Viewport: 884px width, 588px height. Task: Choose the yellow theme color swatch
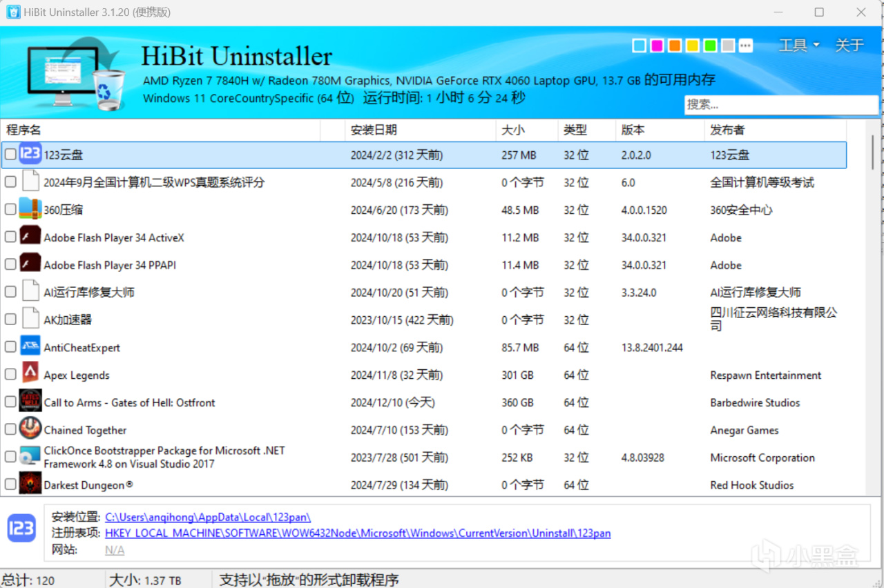tap(693, 46)
